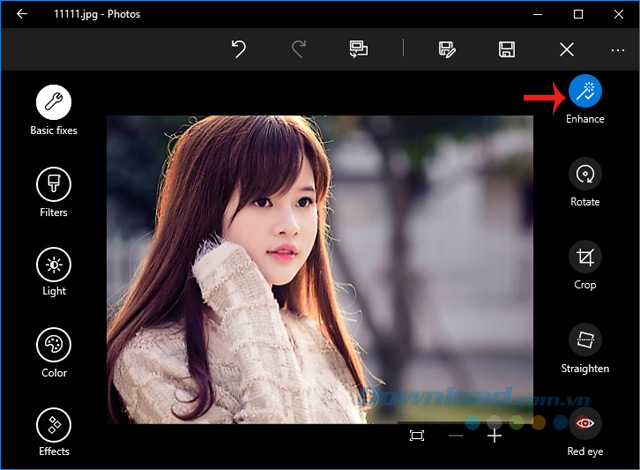The height and width of the screenshot is (470, 640).
Task: Click the Enhance magic wand icon
Action: (x=585, y=92)
